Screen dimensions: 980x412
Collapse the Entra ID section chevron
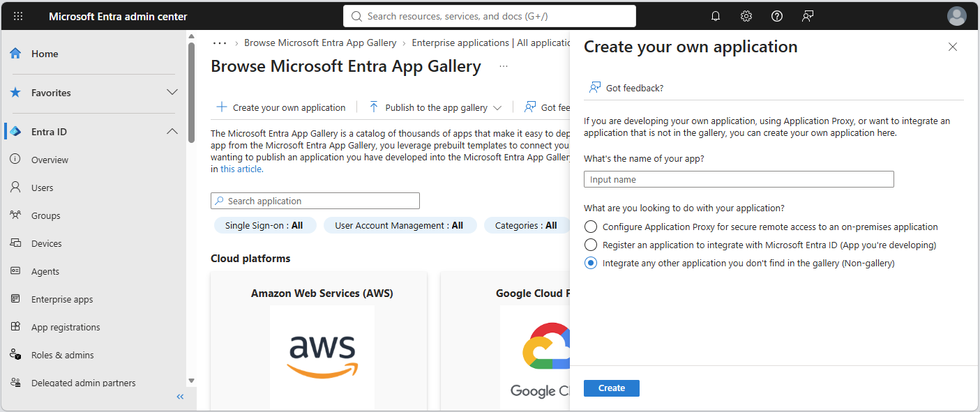point(172,132)
